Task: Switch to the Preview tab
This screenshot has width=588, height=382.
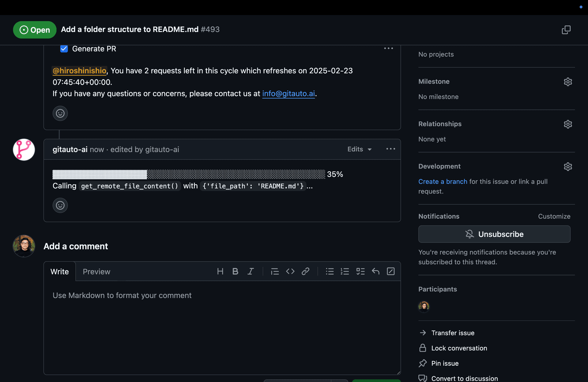Action: [96, 271]
